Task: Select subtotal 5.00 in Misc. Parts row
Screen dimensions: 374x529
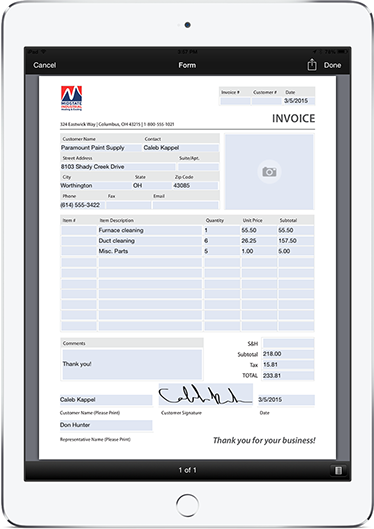Action: tap(296, 251)
